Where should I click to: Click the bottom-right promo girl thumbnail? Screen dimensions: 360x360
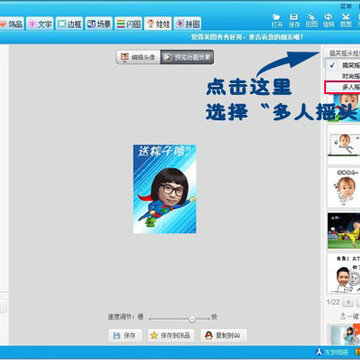[344, 334]
